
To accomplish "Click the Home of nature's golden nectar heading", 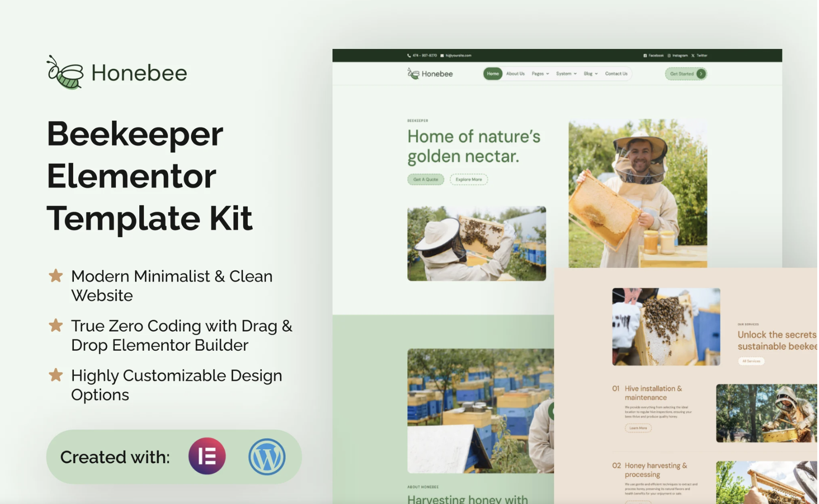I will click(474, 146).
